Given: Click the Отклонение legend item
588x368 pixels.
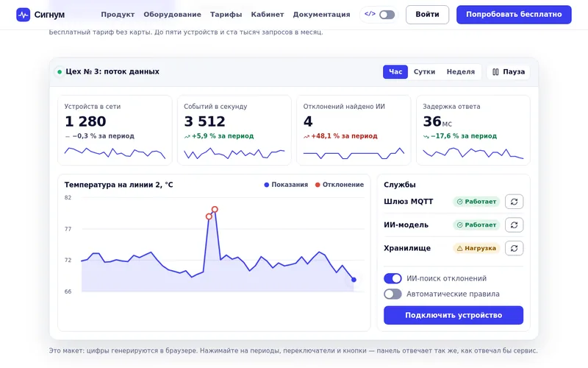Looking at the screenshot, I should [340, 185].
